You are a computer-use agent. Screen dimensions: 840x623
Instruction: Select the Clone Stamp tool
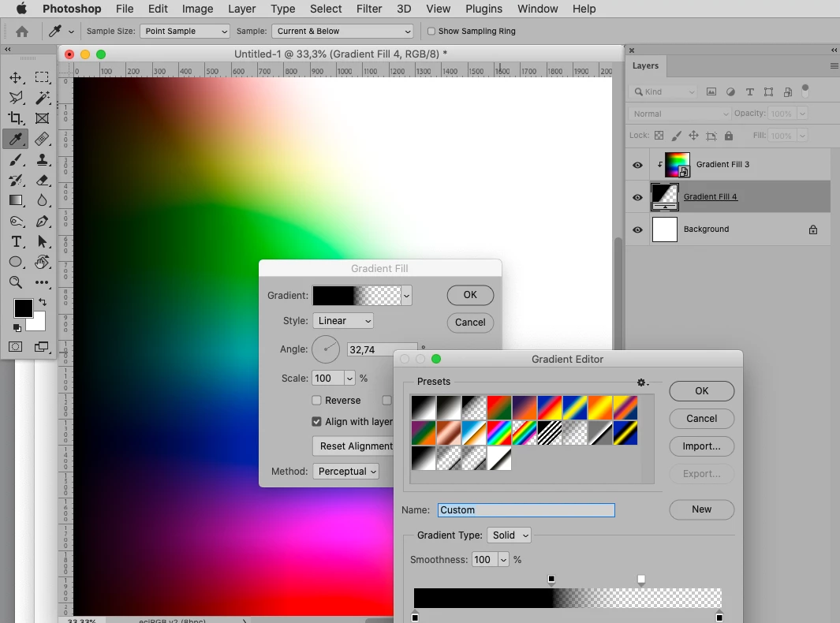click(x=43, y=159)
